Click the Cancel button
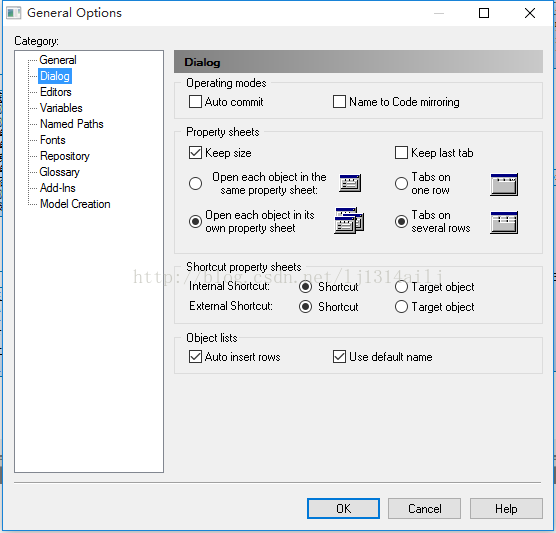556x533 pixels. click(424, 509)
